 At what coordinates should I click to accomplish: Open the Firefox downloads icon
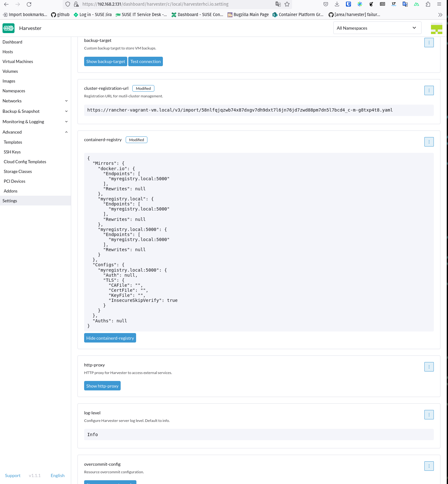coord(337,4)
